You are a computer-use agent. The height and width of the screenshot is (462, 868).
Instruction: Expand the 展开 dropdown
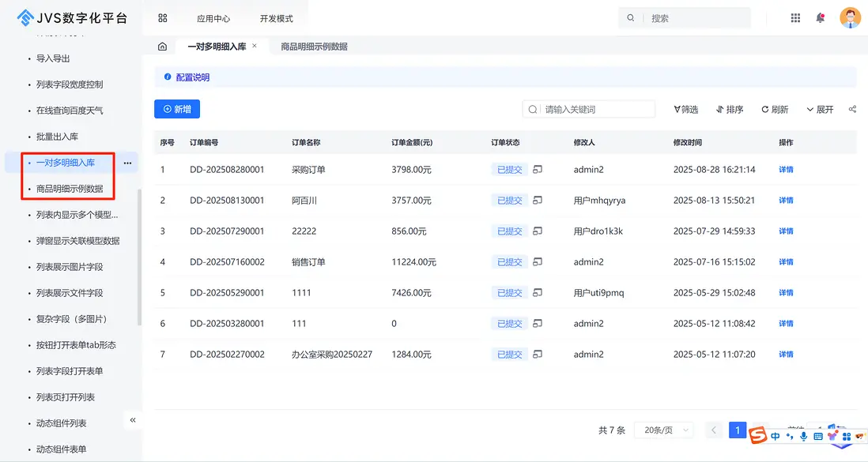[x=820, y=110]
